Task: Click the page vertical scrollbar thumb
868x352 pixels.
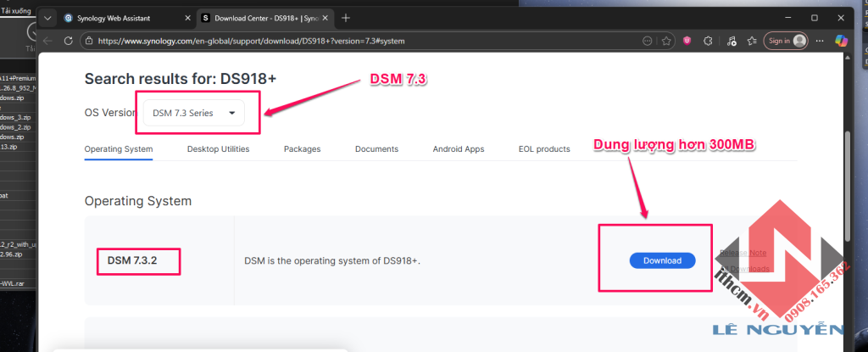Action: point(847,187)
